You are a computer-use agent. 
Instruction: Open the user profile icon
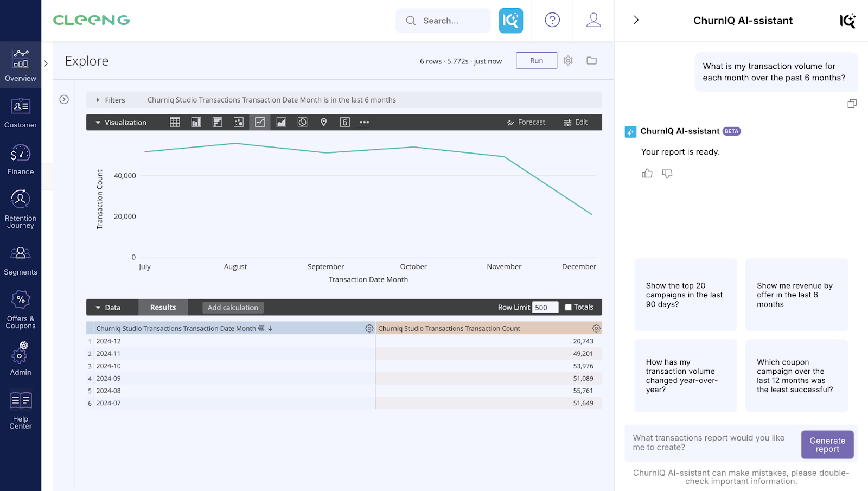tap(593, 20)
